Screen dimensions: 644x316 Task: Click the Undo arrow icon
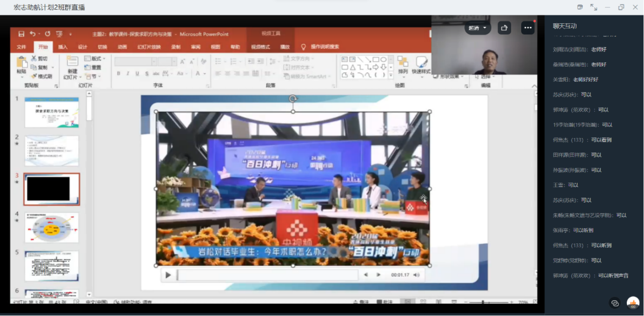coord(33,34)
